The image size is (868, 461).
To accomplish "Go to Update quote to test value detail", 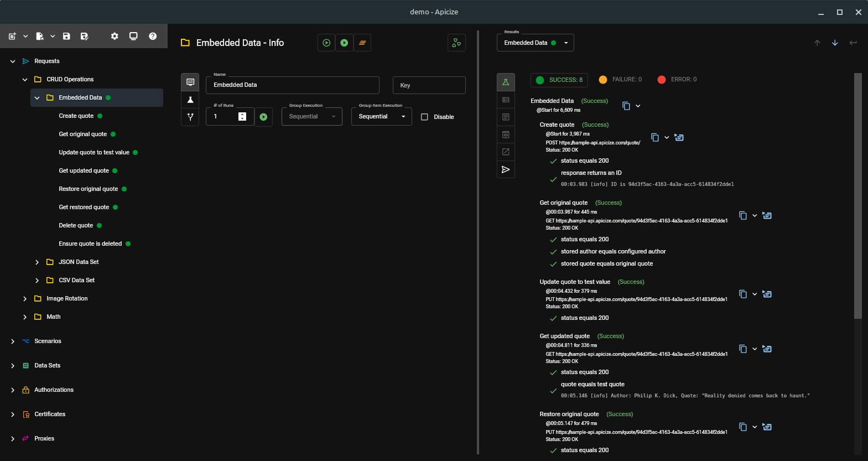I will (767, 294).
